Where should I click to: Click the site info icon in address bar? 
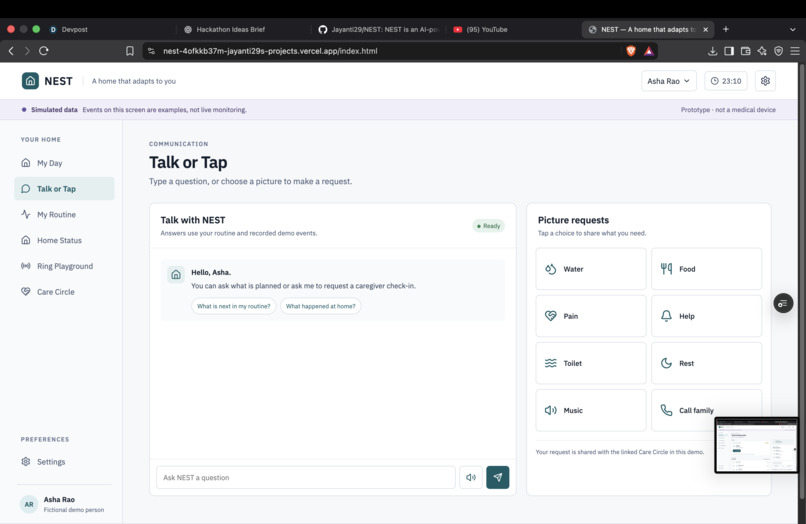tap(151, 51)
